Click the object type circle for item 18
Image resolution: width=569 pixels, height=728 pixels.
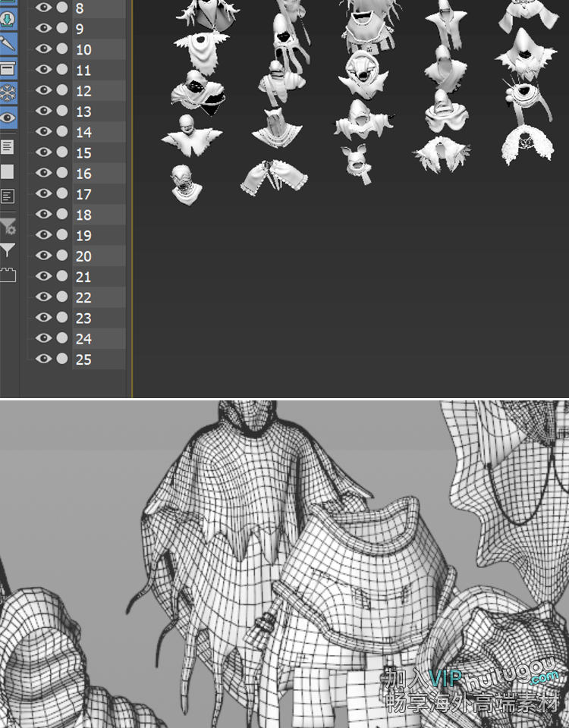pos(61,214)
